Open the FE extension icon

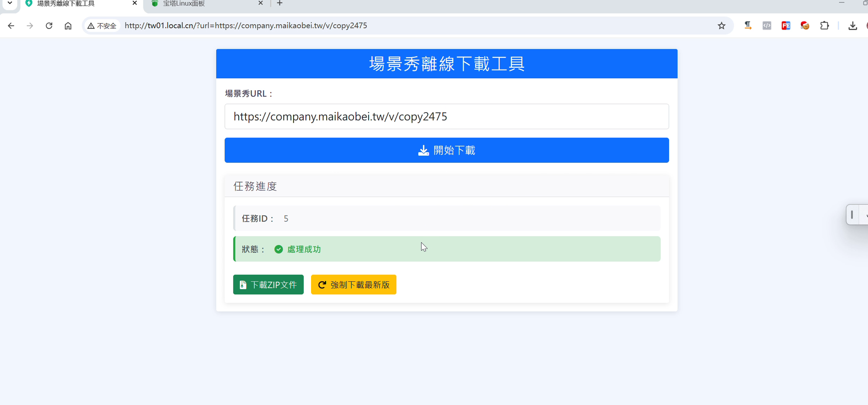(x=786, y=26)
